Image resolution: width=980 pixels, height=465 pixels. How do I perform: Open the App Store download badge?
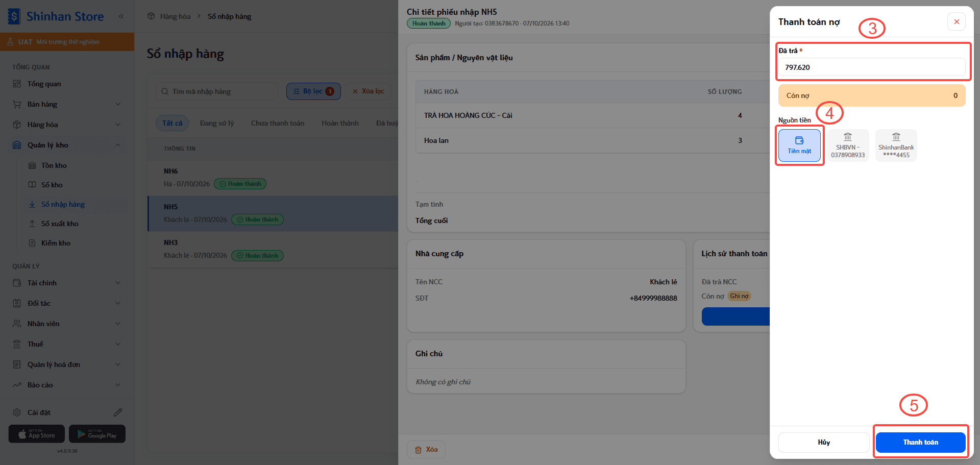pyautogui.click(x=37, y=434)
